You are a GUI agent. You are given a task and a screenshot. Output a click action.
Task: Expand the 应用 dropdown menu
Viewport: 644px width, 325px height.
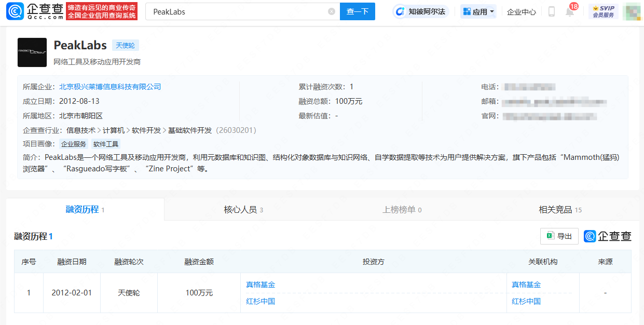click(478, 11)
